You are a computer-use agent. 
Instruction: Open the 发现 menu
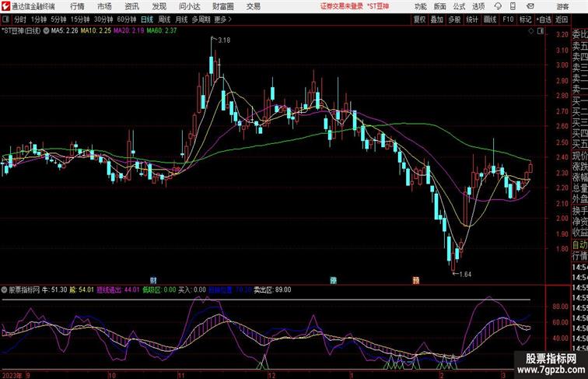(x=159, y=6)
